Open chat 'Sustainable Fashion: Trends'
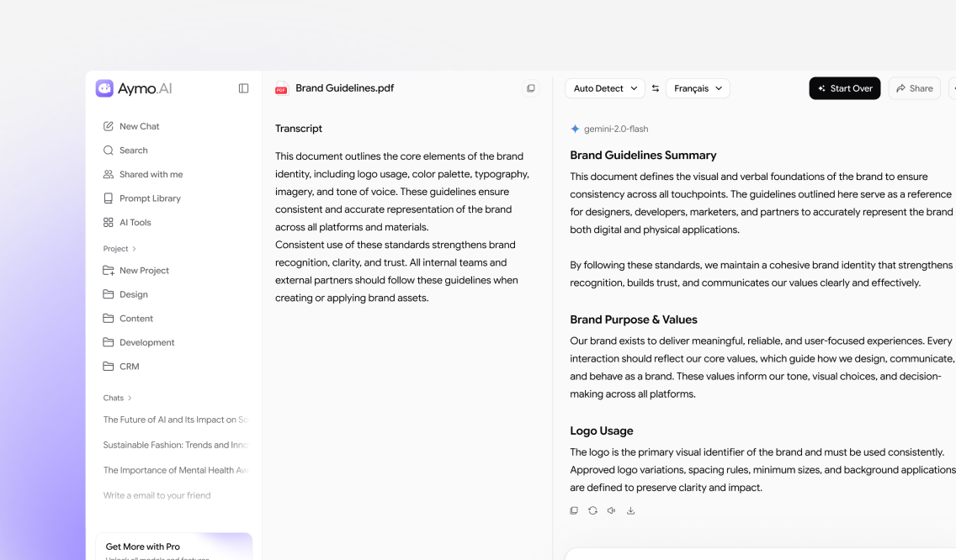Image resolution: width=956 pixels, height=560 pixels. coord(176,446)
